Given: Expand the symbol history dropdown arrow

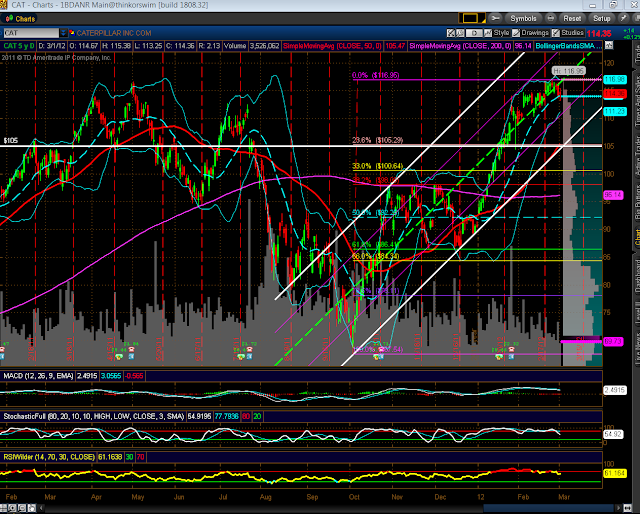Looking at the screenshot, I should (x=64, y=33).
